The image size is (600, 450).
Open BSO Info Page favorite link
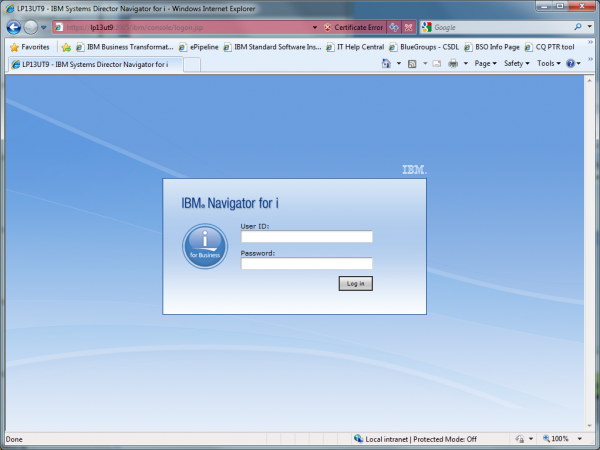(x=492, y=47)
